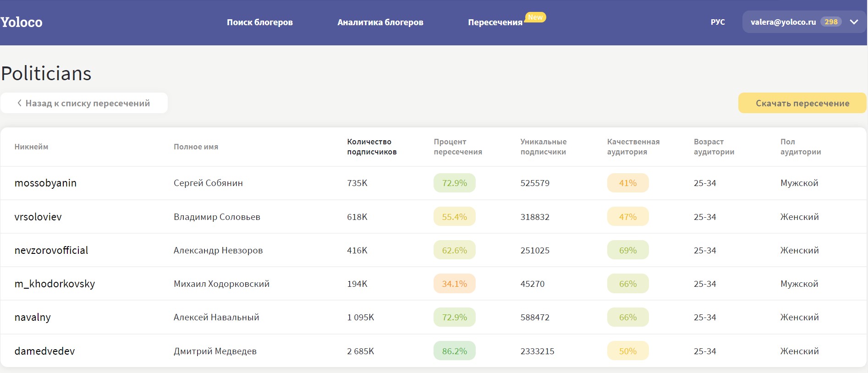The height and width of the screenshot is (373, 868).
Task: Click the 298 credits badge
Action: (831, 22)
